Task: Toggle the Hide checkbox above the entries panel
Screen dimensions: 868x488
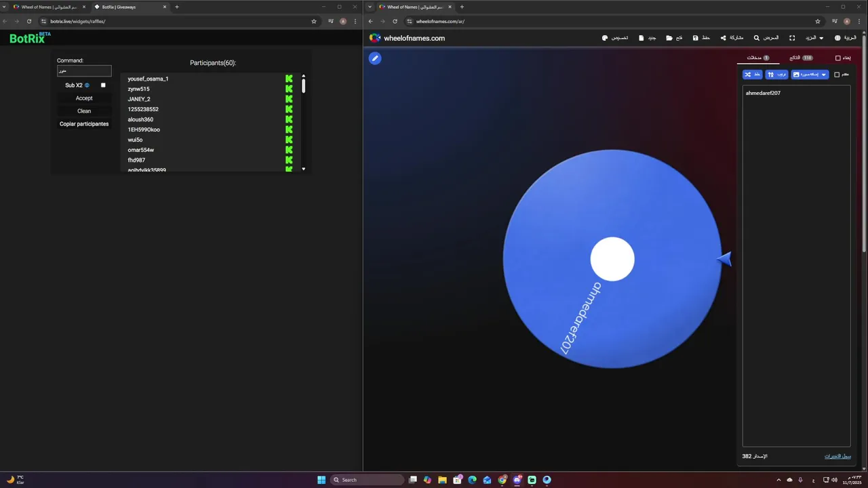Action: tap(838, 58)
